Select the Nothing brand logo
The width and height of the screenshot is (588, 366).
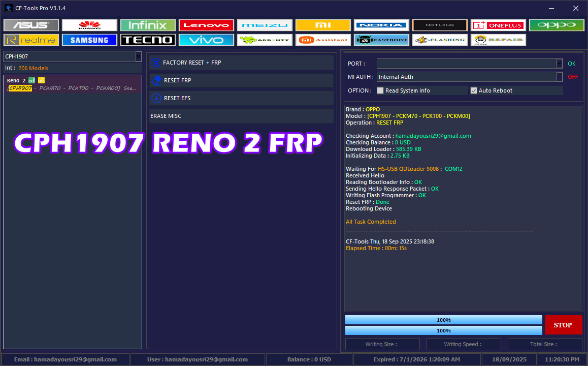point(440,25)
